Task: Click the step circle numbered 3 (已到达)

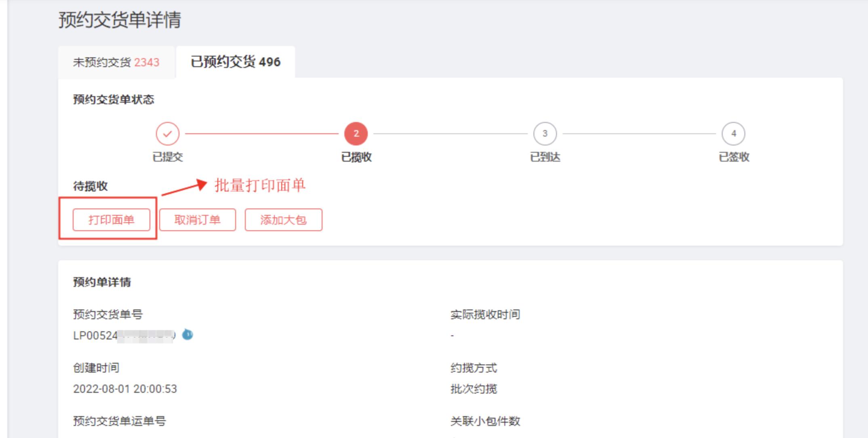Action: [x=545, y=134]
